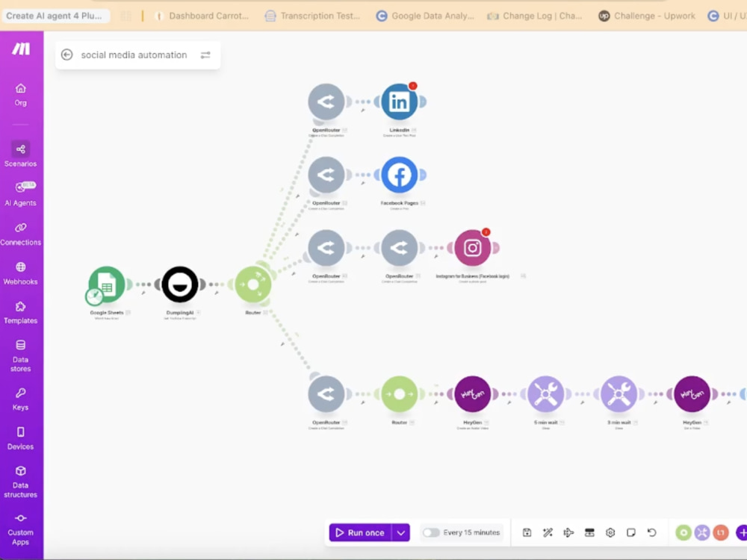This screenshot has width=747, height=560.
Task: Click wrench filter on route to bottom OpenRouter
Action: 282,343
